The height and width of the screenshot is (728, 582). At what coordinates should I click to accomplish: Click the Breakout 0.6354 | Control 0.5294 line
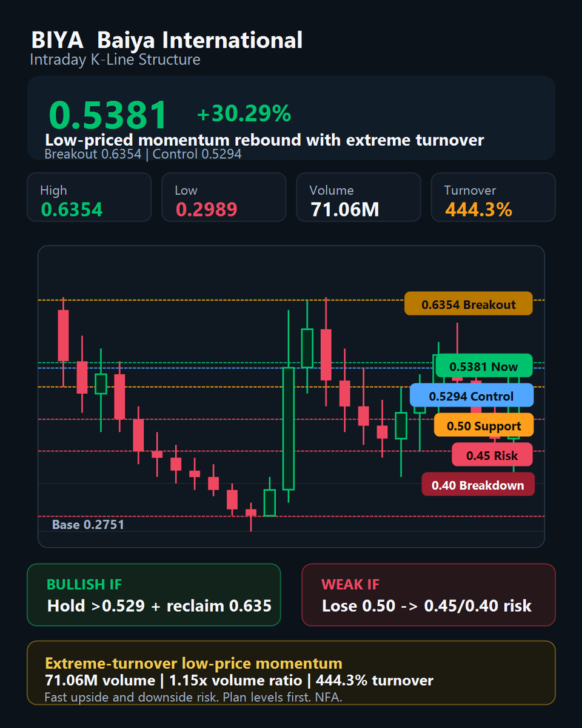point(143,154)
